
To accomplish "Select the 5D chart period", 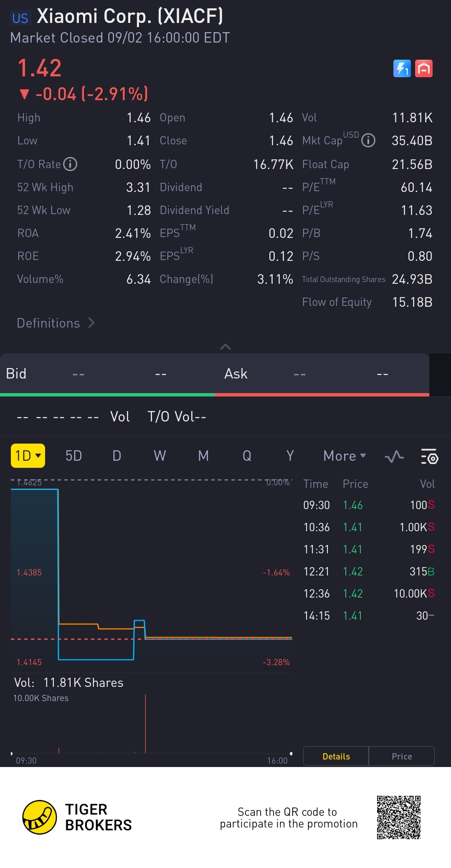I will (73, 456).
